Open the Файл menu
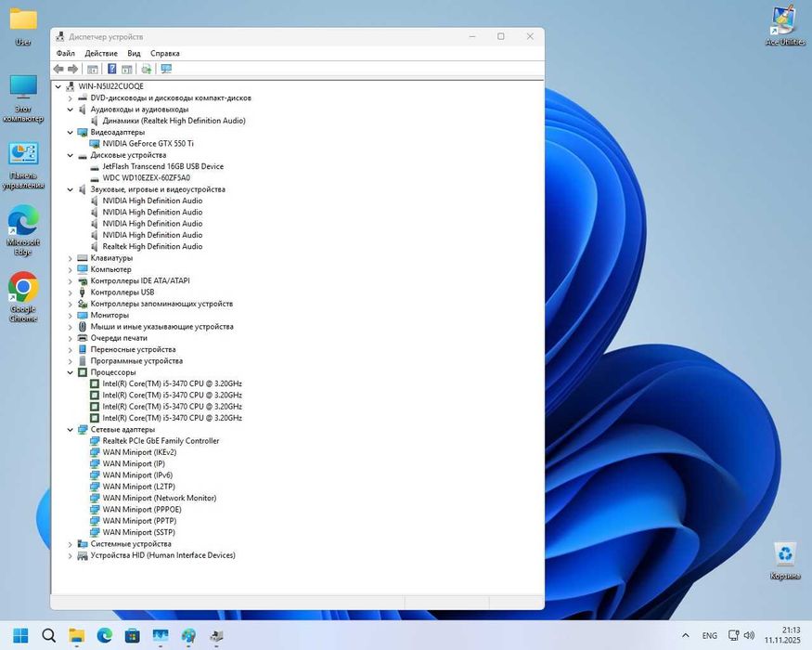Viewport: 812px width, 650px height. 66,53
